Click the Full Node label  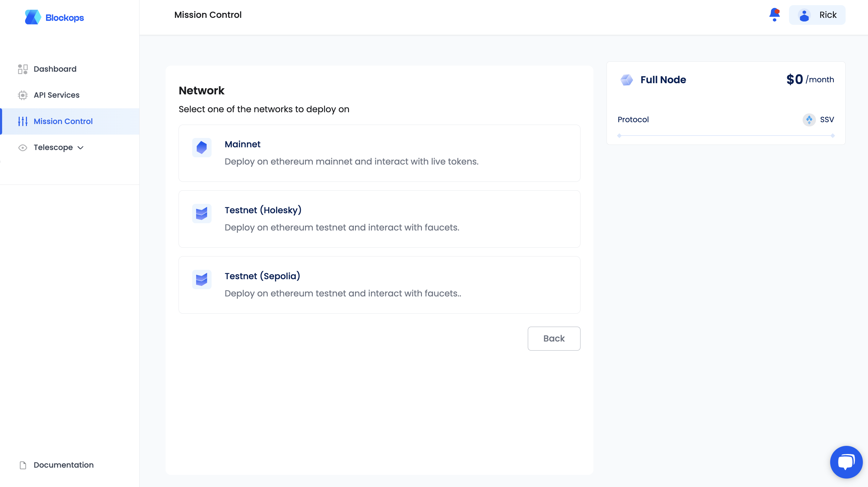(663, 80)
